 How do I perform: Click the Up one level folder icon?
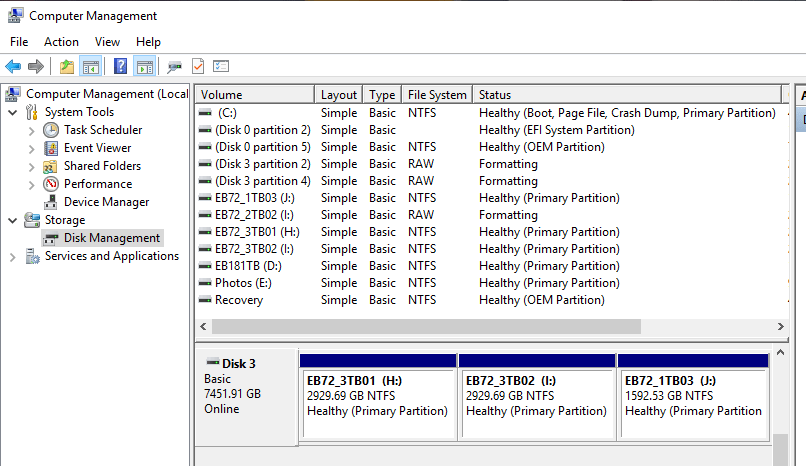(x=66, y=67)
